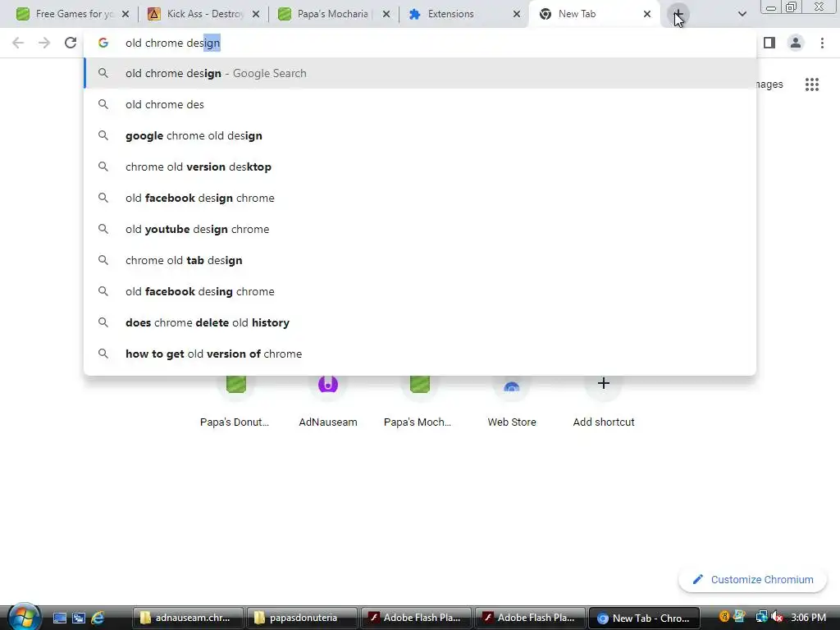The width and height of the screenshot is (840, 630).
Task: Pick 'does chrome delete old history' suggestion
Action: tap(420, 322)
